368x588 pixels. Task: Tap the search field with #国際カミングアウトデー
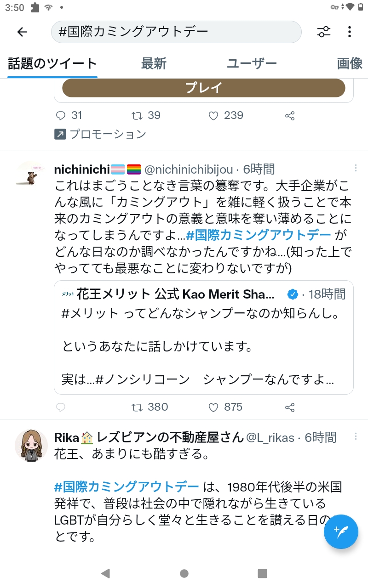click(176, 32)
